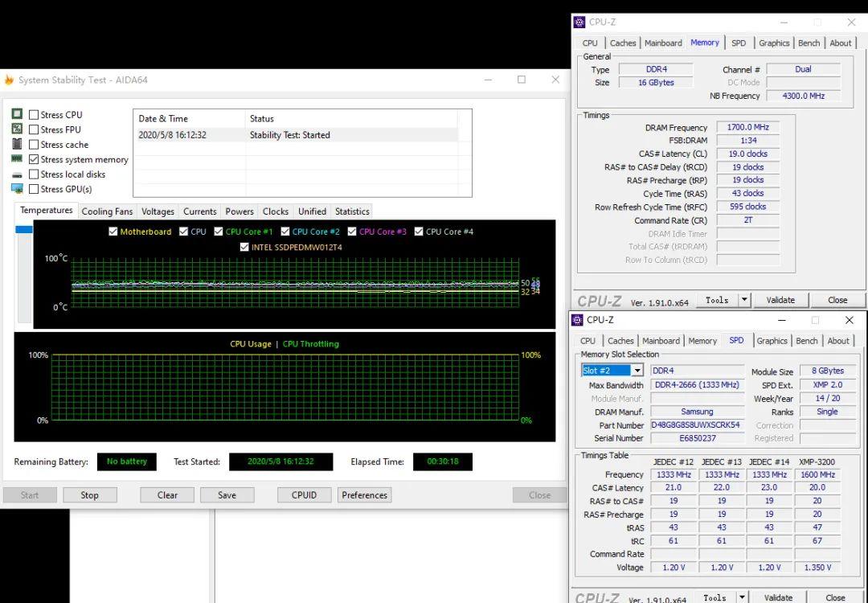Click the DRAM Frequency 1700.0 MHz field
The height and width of the screenshot is (603, 868).
748,127
